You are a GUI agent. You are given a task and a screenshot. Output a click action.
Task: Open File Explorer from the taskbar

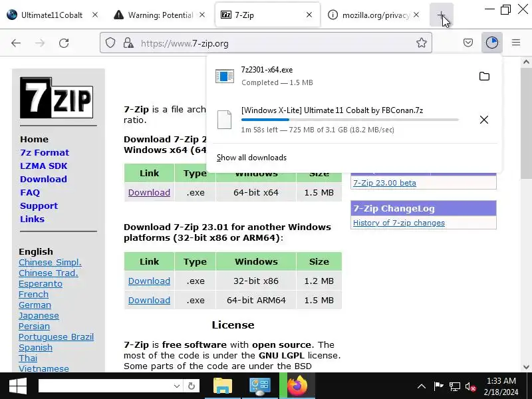click(x=223, y=386)
